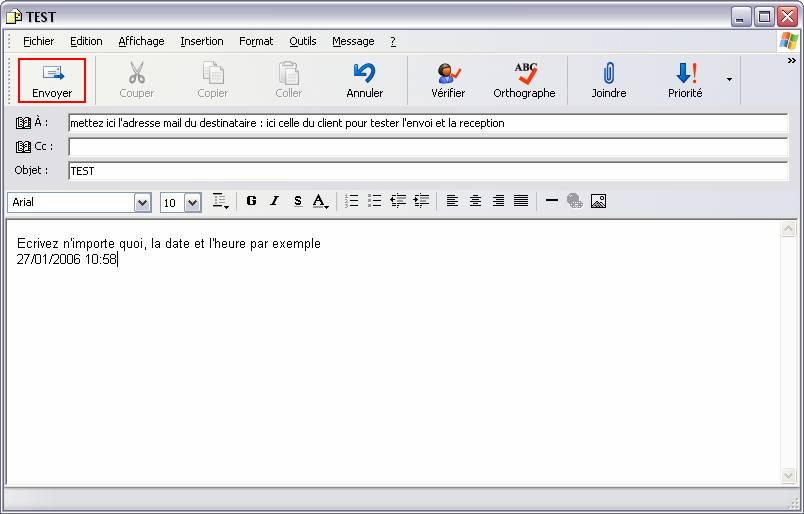Click the insert hyperlink icon
The height and width of the screenshot is (514, 804).
tap(575, 201)
